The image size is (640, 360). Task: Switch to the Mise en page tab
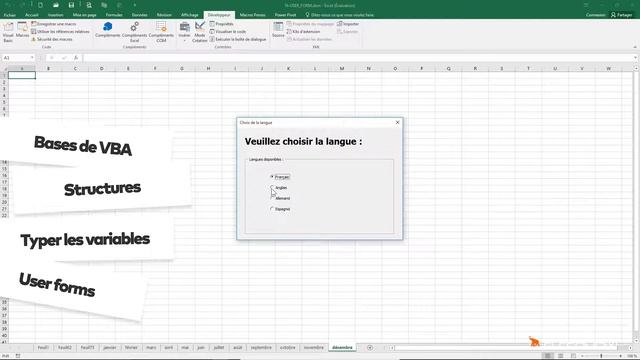(84, 15)
